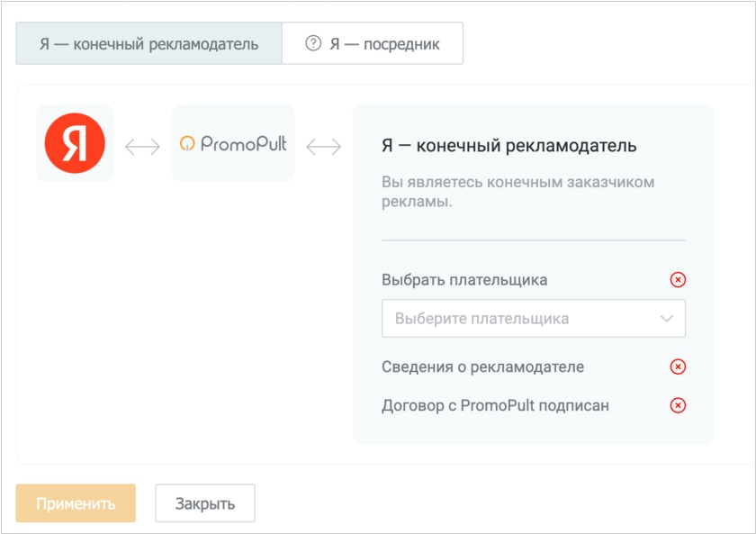Click the arrow between Yandex and PromoPult
756x534 pixels.
point(142,147)
